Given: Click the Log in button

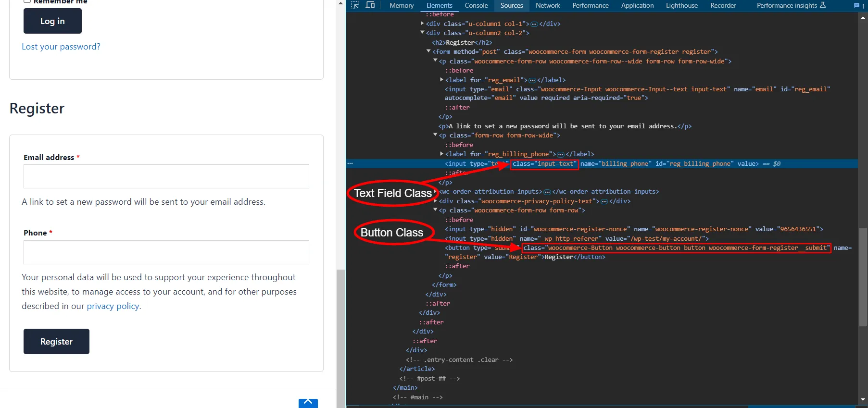Looking at the screenshot, I should click(52, 21).
